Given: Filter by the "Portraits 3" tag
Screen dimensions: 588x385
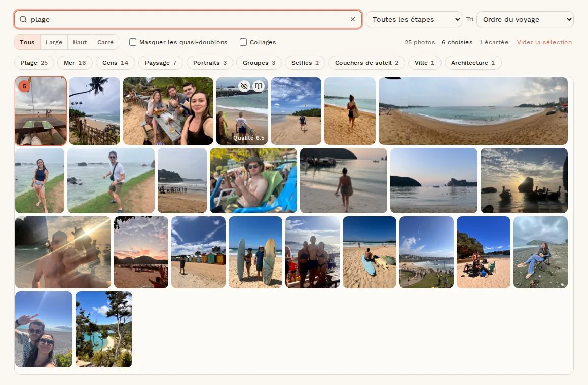Looking at the screenshot, I should coord(210,63).
